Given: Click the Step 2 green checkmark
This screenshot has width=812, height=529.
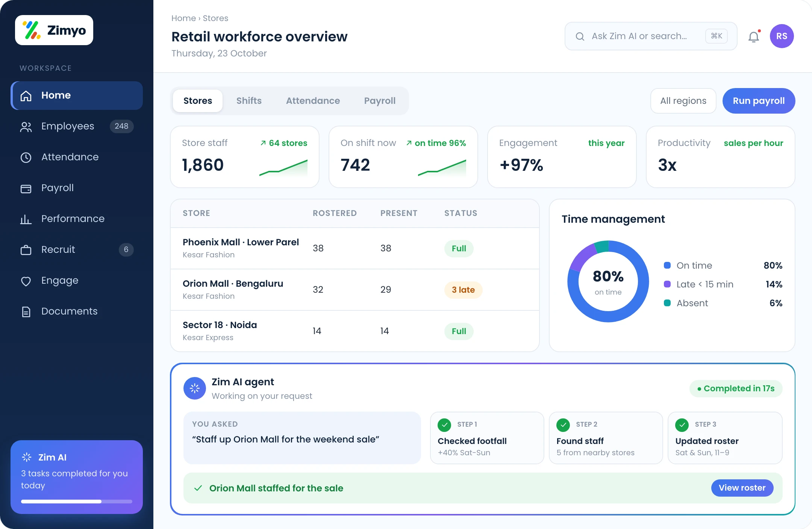Looking at the screenshot, I should [563, 425].
